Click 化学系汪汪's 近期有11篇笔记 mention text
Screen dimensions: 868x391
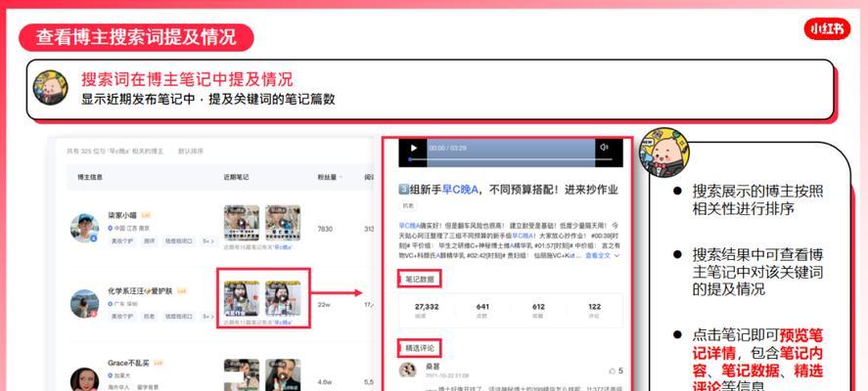[258, 322]
